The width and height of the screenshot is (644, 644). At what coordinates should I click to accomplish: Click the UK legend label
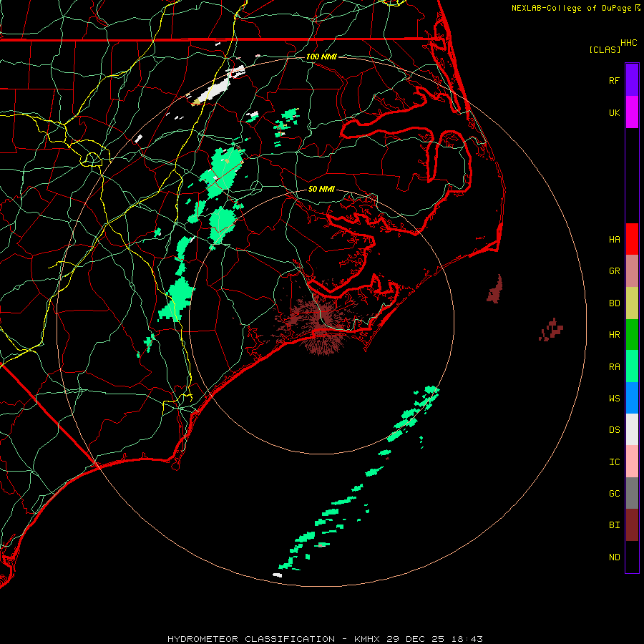(x=614, y=113)
